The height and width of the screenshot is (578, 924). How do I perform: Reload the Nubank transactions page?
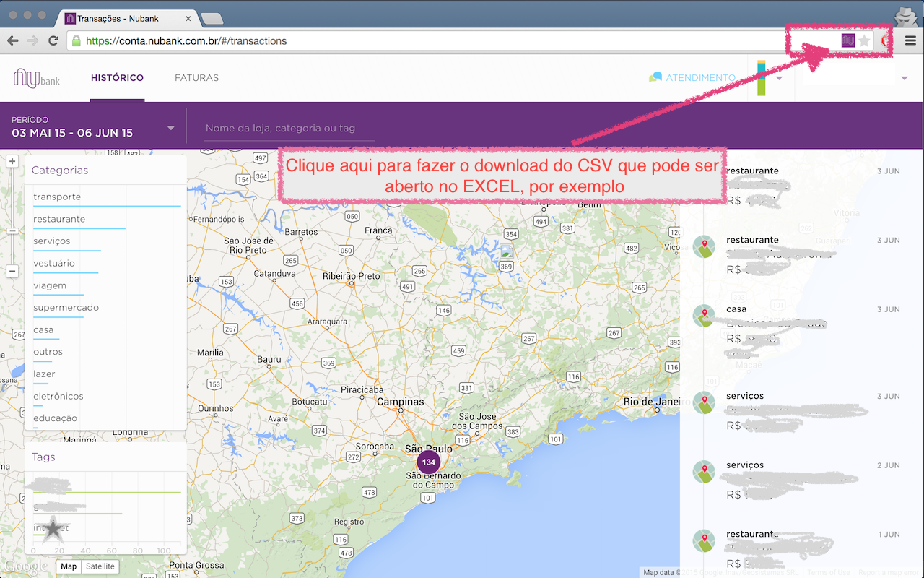(x=53, y=41)
